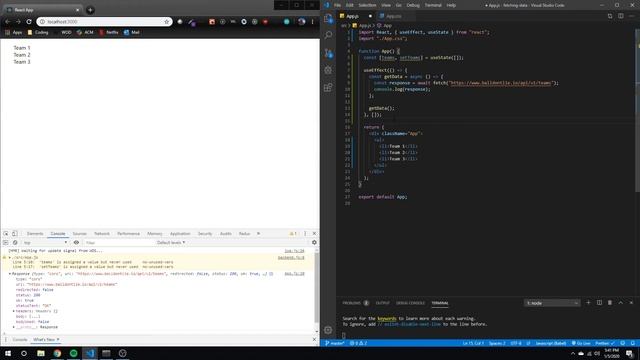Expand the headers entry of Response
This screenshot has height=360, width=640.
click(x=14, y=311)
